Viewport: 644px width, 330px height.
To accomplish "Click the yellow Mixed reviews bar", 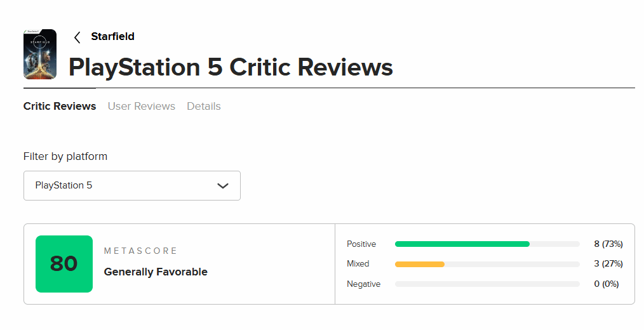I will [x=419, y=264].
